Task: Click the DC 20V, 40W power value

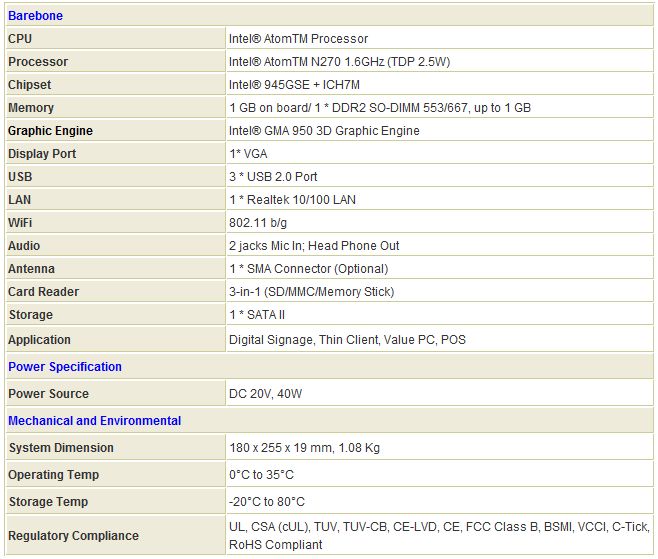Action: tap(265, 394)
